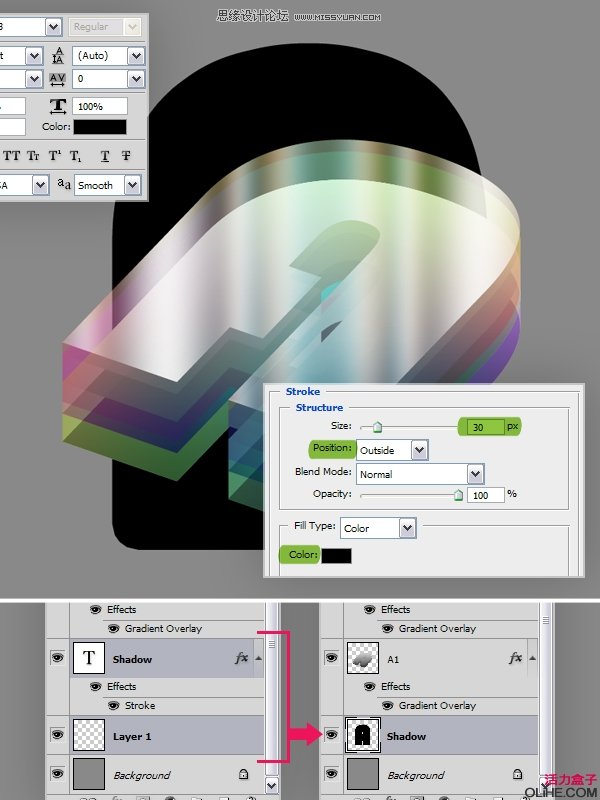Open the Stroke Color swatch
The height and width of the screenshot is (800, 600).
pos(336,556)
